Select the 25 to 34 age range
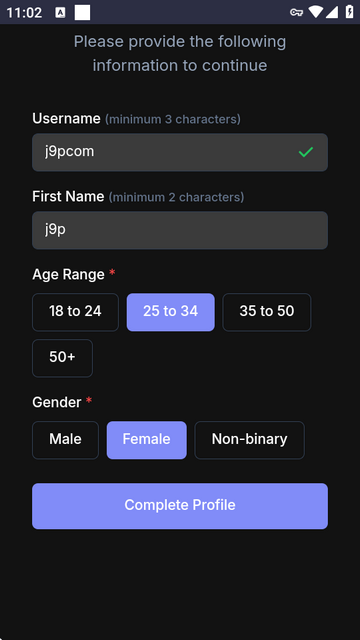The height and width of the screenshot is (640, 360). 171,312
